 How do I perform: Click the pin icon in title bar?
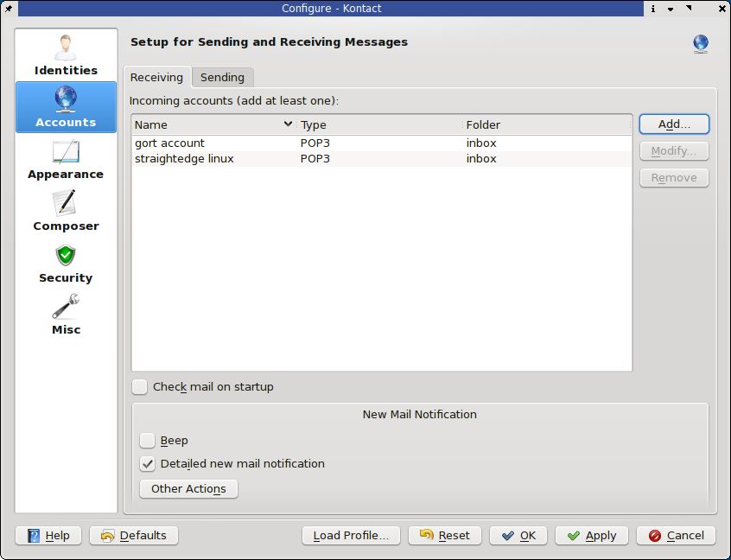[x=8, y=8]
